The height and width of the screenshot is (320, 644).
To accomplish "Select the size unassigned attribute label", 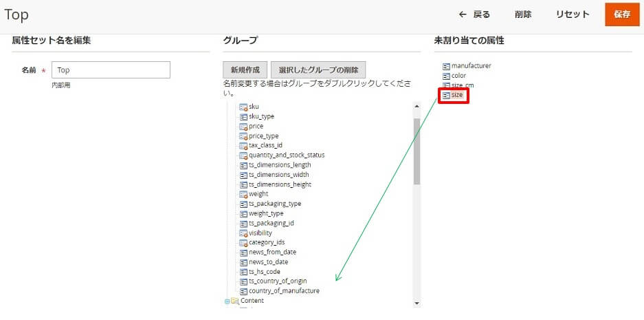I will 457,96.
